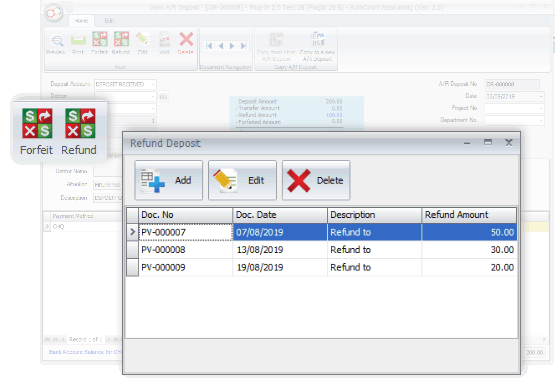Click the 13/08/2019 date cell

click(280, 250)
